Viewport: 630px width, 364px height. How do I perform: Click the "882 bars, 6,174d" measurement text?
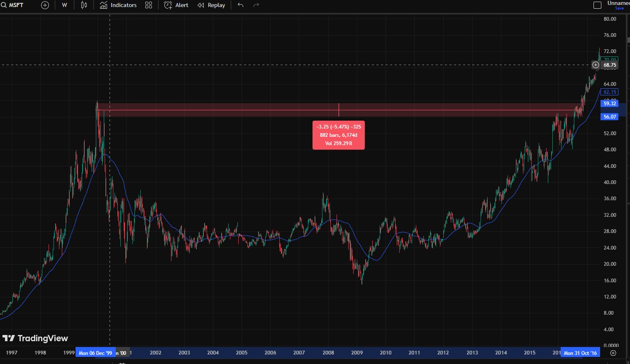[339, 135]
